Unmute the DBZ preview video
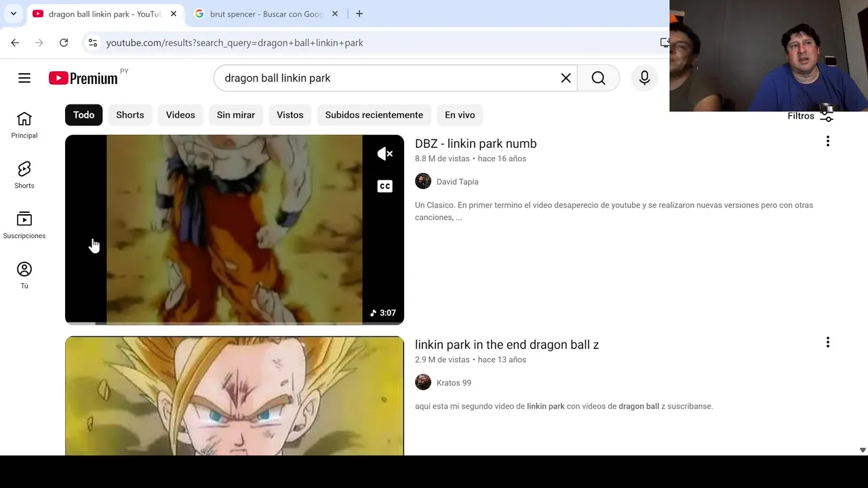868x488 pixels. [x=384, y=154]
